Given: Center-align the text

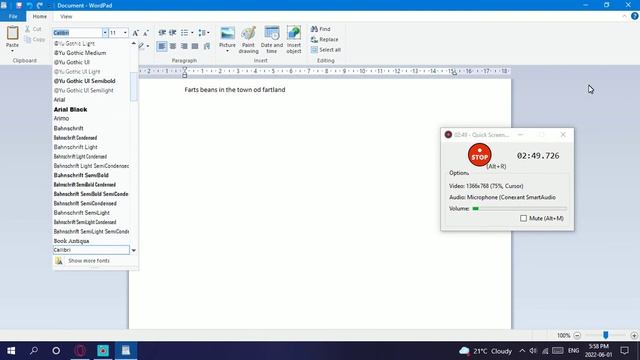Looking at the screenshot, I should click(173, 46).
